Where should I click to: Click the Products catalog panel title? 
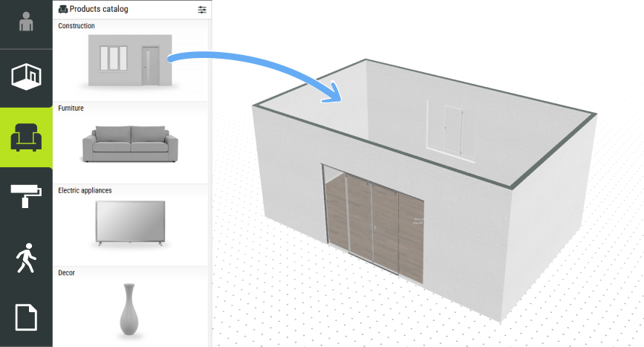(100, 9)
